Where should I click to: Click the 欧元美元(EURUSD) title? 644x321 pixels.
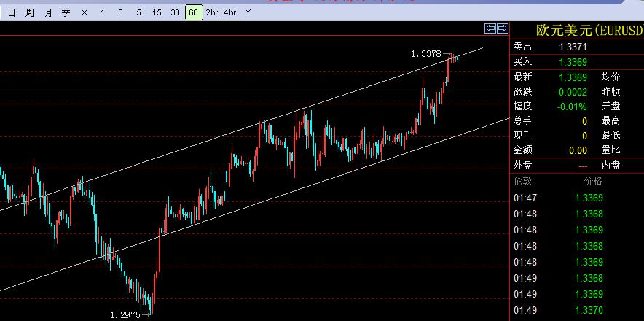(590, 31)
